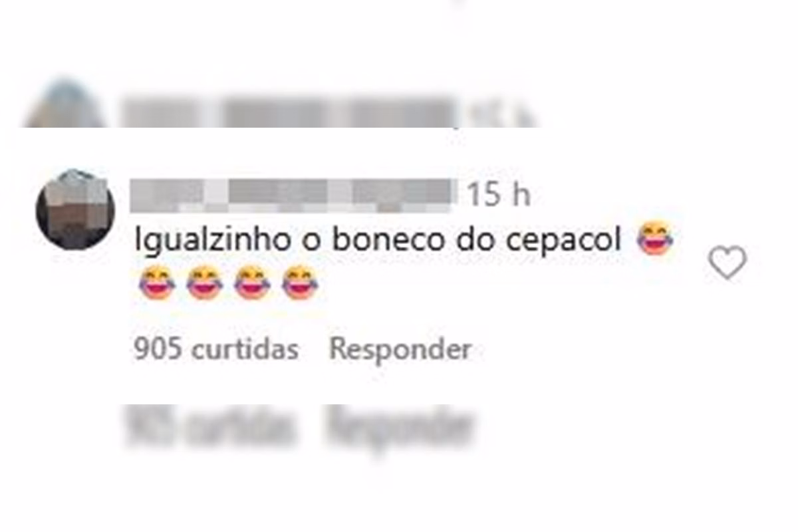Click the "15 h" comment timestamp
The width and height of the screenshot is (798, 532).
[x=498, y=194]
